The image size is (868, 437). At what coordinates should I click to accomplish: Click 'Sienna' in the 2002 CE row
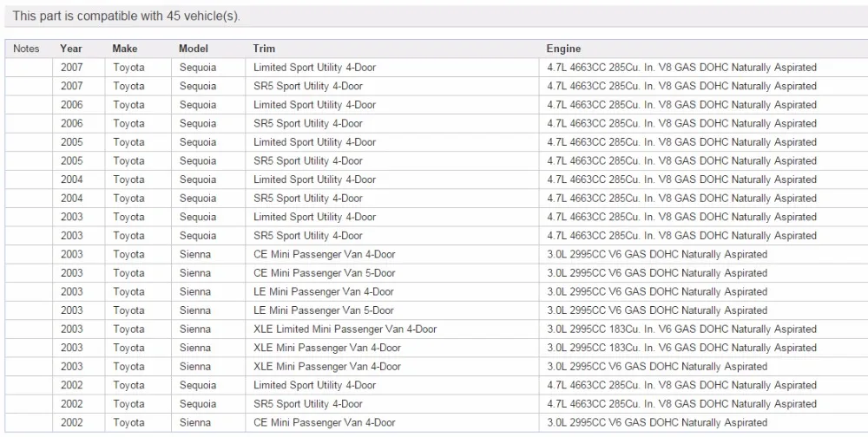click(194, 422)
